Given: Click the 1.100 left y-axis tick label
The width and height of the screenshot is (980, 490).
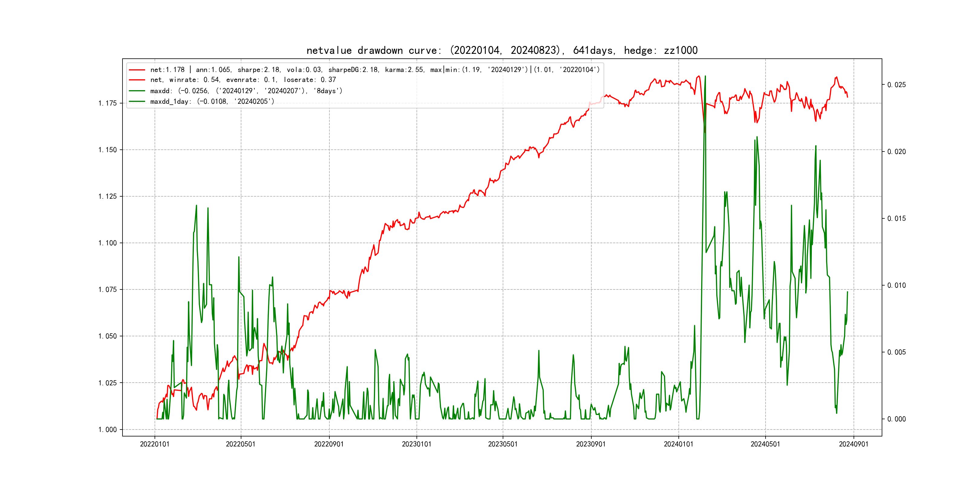Looking at the screenshot, I should [x=107, y=243].
